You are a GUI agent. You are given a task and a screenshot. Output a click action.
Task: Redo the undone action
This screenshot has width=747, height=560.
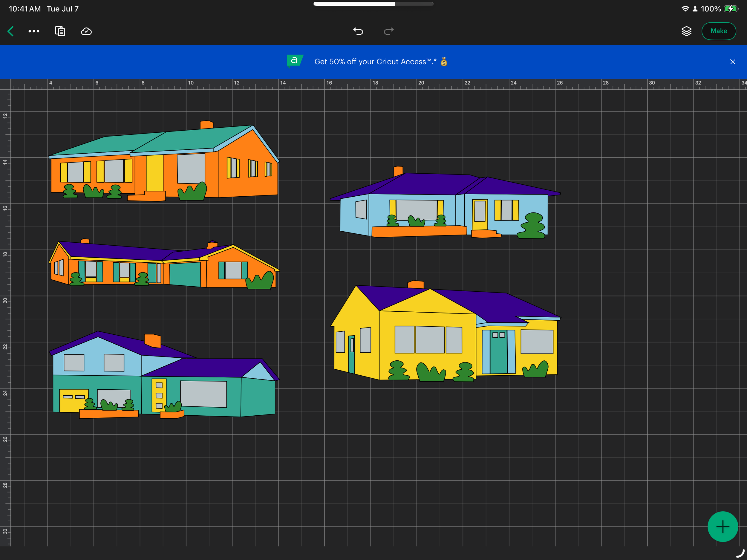pos(389,31)
